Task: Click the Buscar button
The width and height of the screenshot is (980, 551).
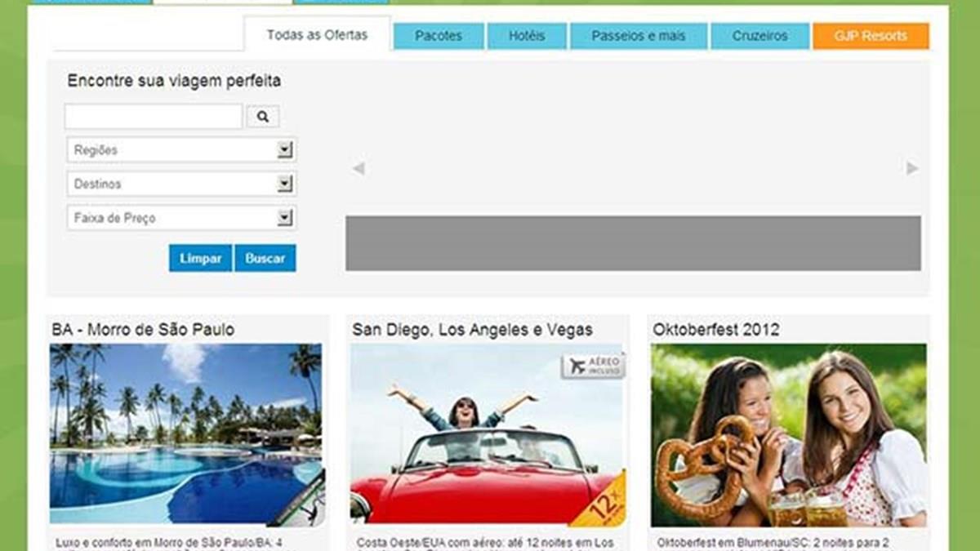Action: (x=265, y=258)
